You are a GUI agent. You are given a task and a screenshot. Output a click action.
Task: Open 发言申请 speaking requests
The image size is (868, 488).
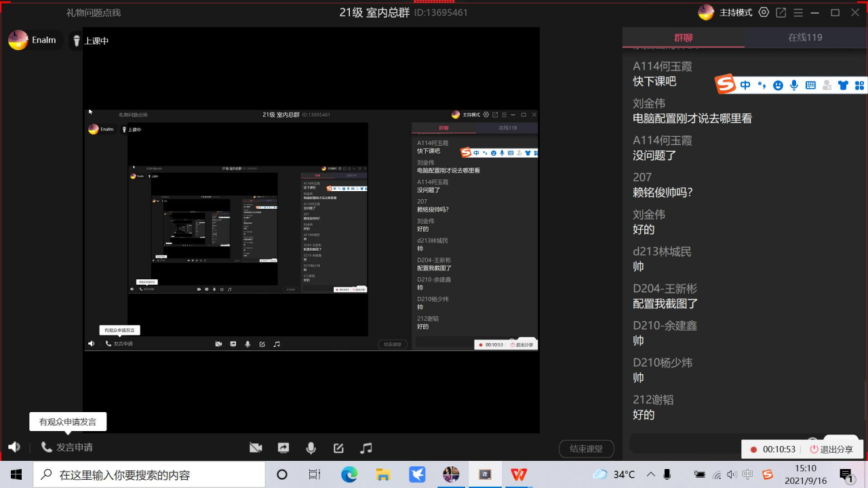pyautogui.click(x=67, y=447)
